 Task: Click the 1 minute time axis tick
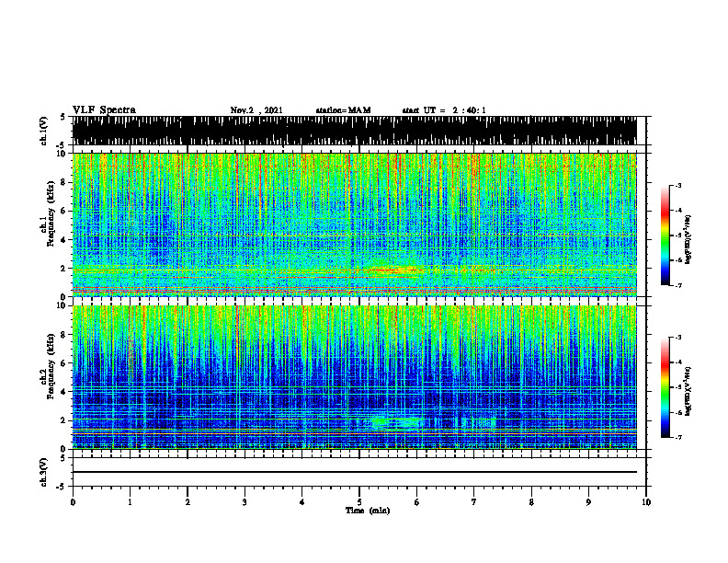(x=130, y=502)
